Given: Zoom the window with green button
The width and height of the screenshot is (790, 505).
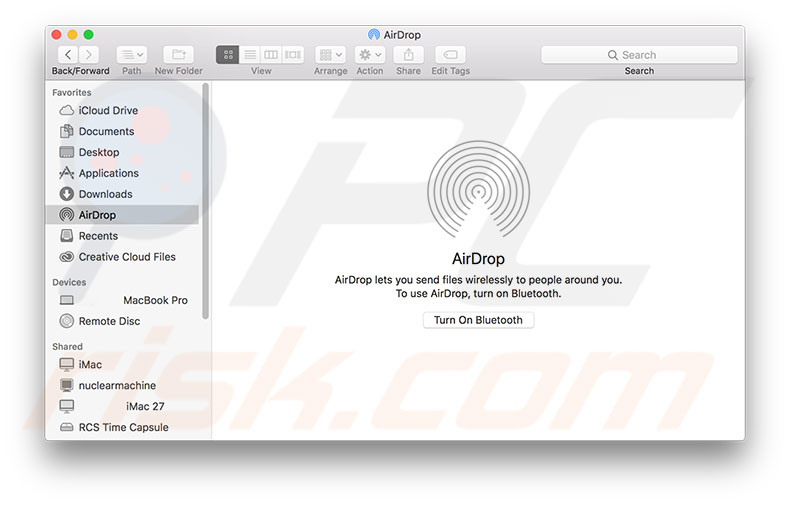Looking at the screenshot, I should click(89, 34).
